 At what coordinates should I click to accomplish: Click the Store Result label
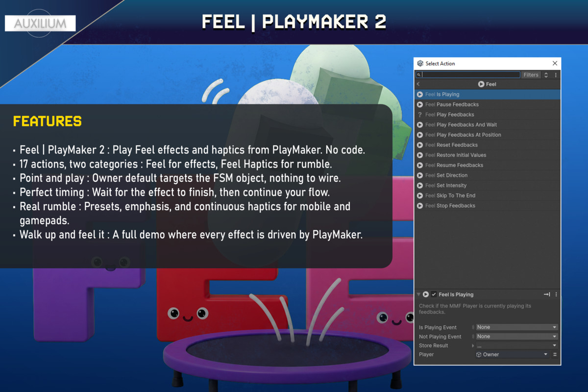tap(434, 346)
